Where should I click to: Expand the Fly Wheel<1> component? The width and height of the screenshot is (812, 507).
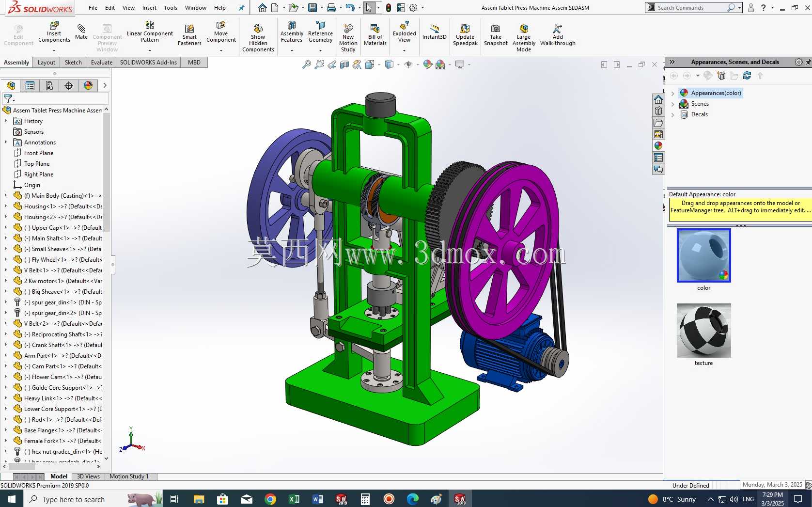click(x=6, y=260)
